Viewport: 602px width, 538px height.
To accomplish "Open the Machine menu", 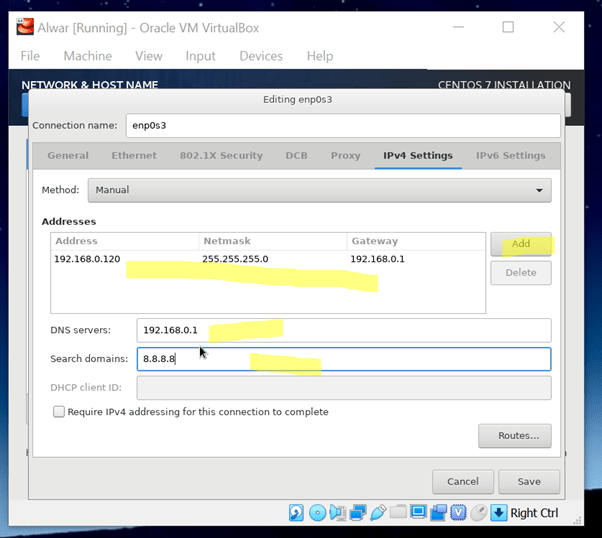I will [x=88, y=56].
